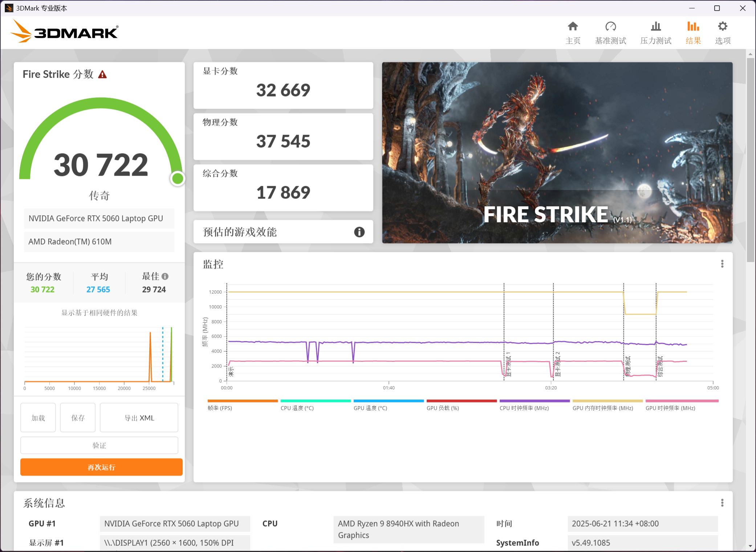Toggle the CPU 时钟频率 legend series
756x552 pixels.
click(x=535, y=405)
